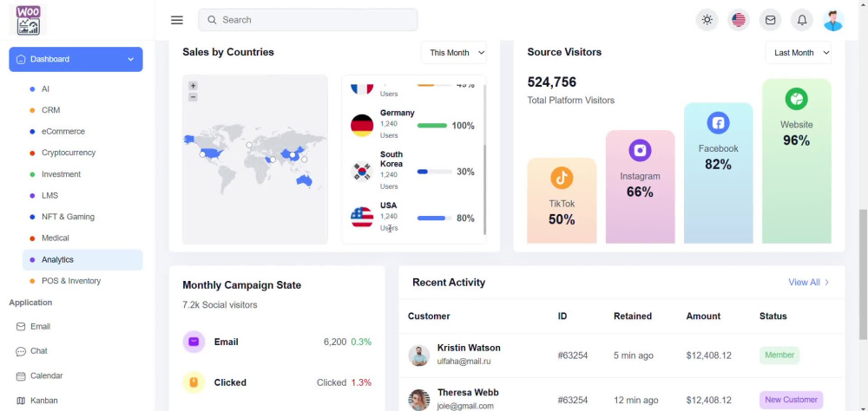This screenshot has width=868, height=411.
Task: Click the Clicked campaign icon
Action: (194, 382)
